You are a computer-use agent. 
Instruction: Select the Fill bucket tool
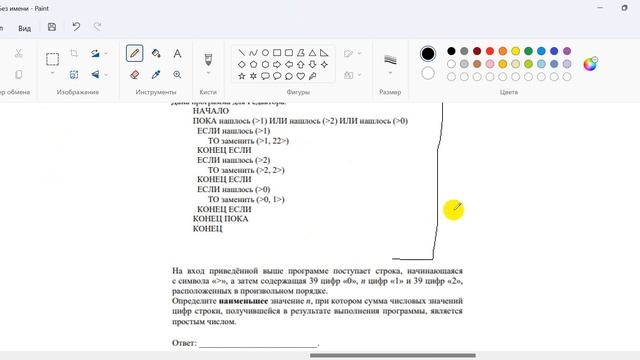pyautogui.click(x=156, y=53)
